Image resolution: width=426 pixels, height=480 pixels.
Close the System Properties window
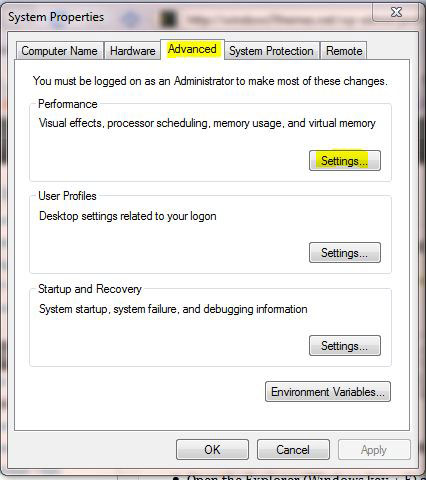click(396, 12)
